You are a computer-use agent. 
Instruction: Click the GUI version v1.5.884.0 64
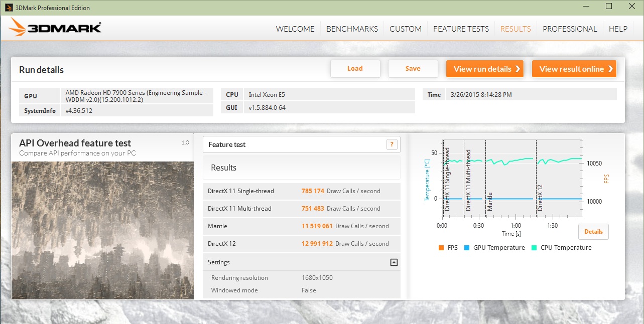tap(267, 107)
